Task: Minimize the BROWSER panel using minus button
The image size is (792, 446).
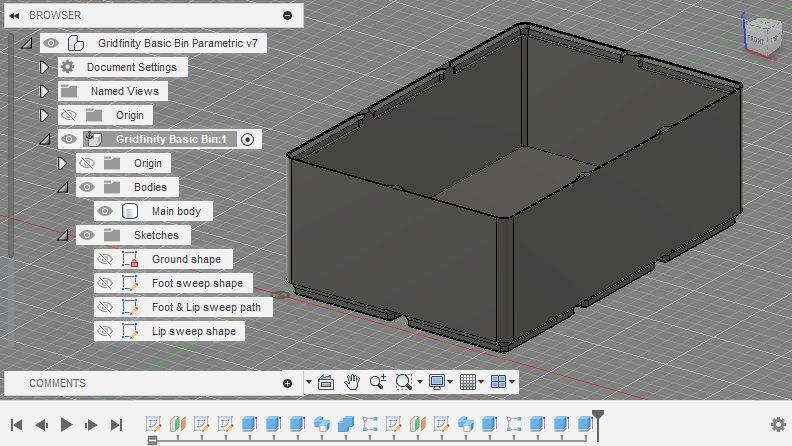Action: coord(287,16)
